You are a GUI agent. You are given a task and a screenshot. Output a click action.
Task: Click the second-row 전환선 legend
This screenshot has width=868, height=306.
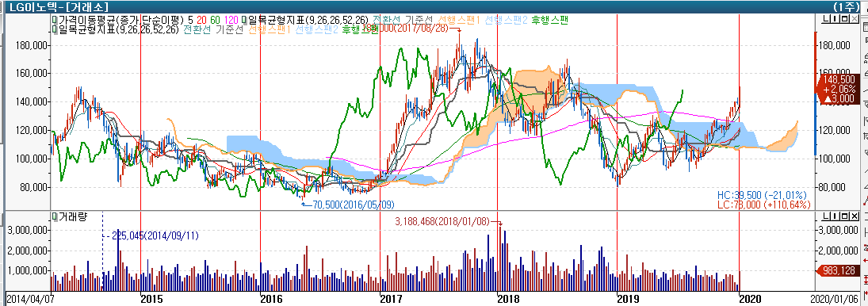197,29
